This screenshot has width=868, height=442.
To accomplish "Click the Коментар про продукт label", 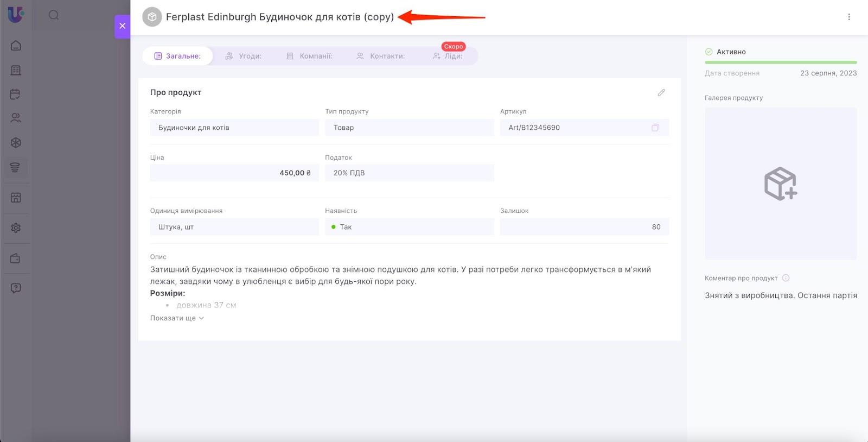I will point(741,278).
